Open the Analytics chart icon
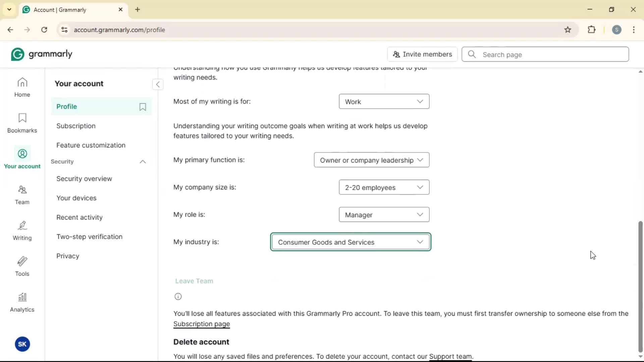The image size is (644, 362). (x=22, y=302)
